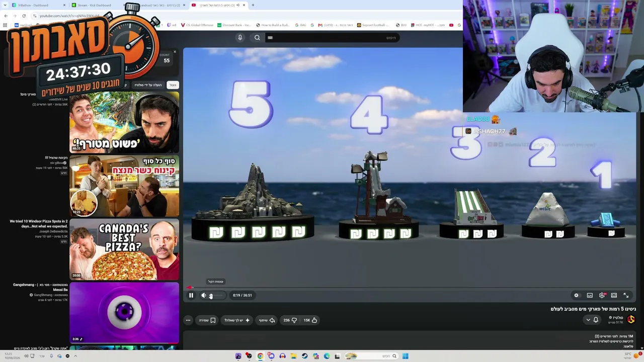Go back to the previous page
644x362 pixels.
(6, 16)
